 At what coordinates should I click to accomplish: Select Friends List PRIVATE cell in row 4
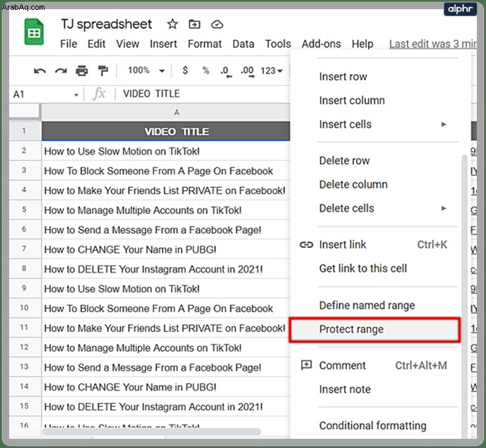pyautogui.click(x=166, y=190)
